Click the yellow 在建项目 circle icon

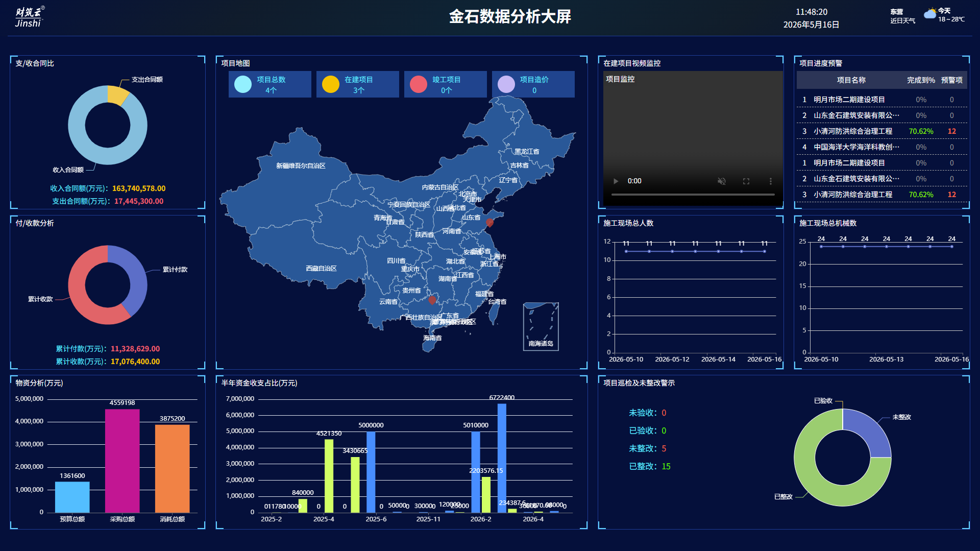331,84
